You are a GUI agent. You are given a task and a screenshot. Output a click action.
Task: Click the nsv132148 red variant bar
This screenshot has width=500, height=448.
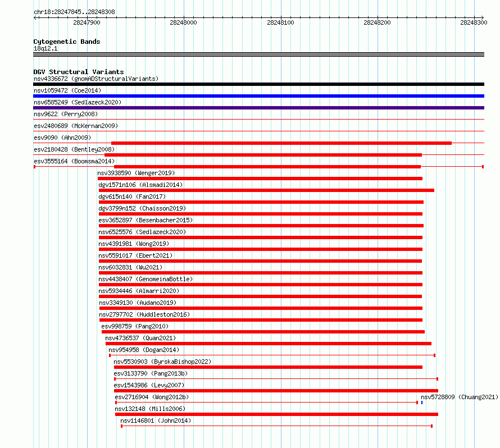(x=277, y=414)
